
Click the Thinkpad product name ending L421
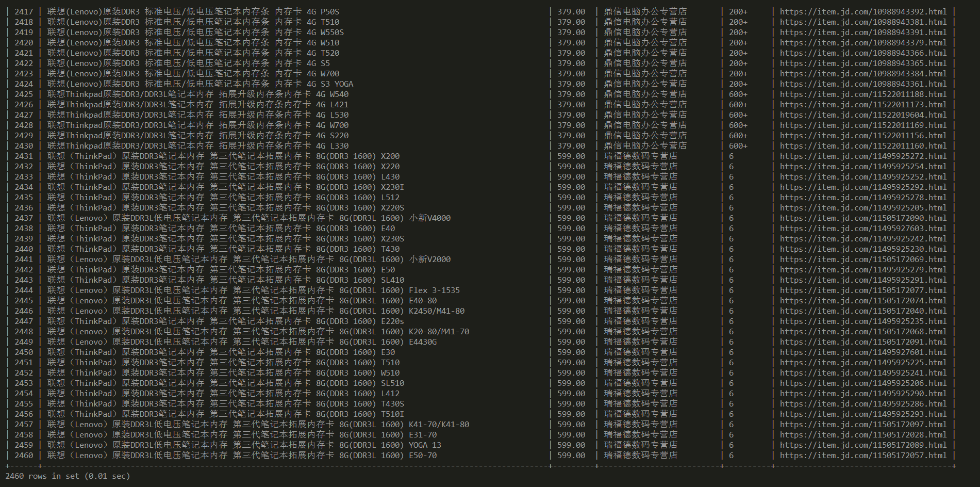(x=198, y=104)
